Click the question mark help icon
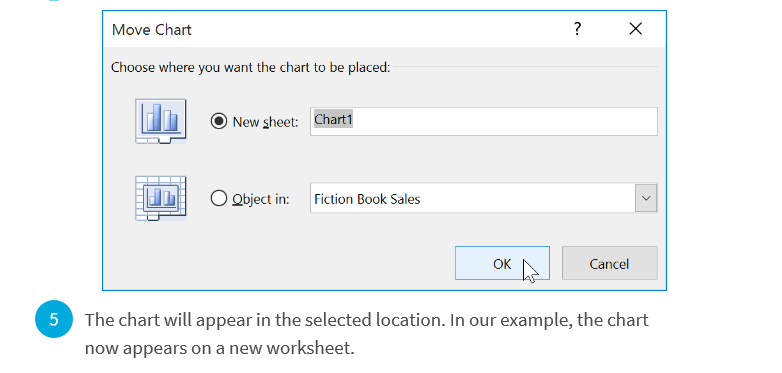 point(577,29)
